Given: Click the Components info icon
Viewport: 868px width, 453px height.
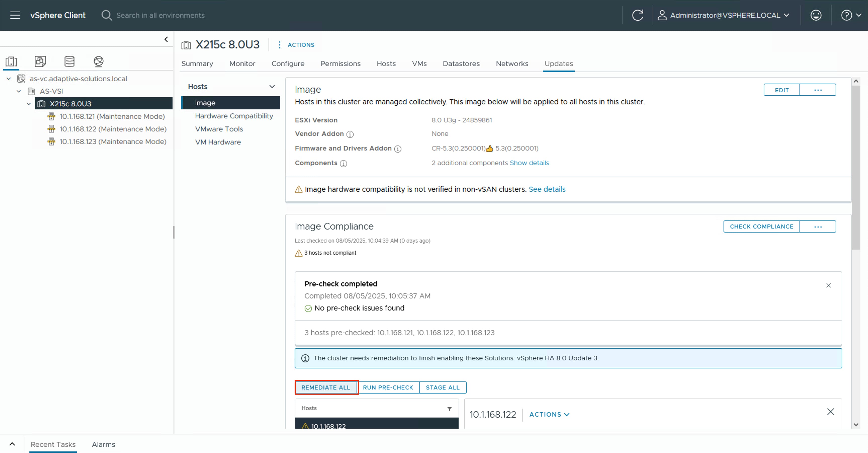Looking at the screenshot, I should pos(344,163).
